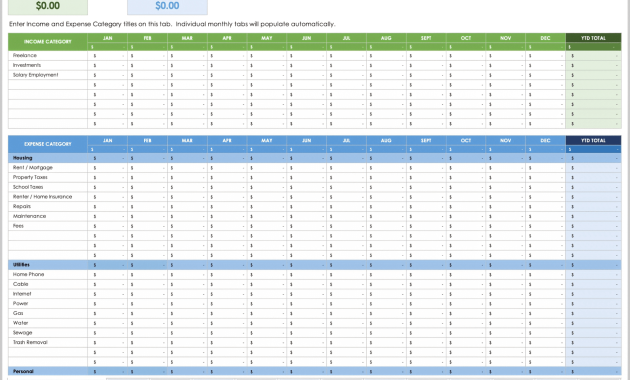The image size is (630, 380).
Task: Click the DEC header in expense table
Action: click(x=545, y=141)
